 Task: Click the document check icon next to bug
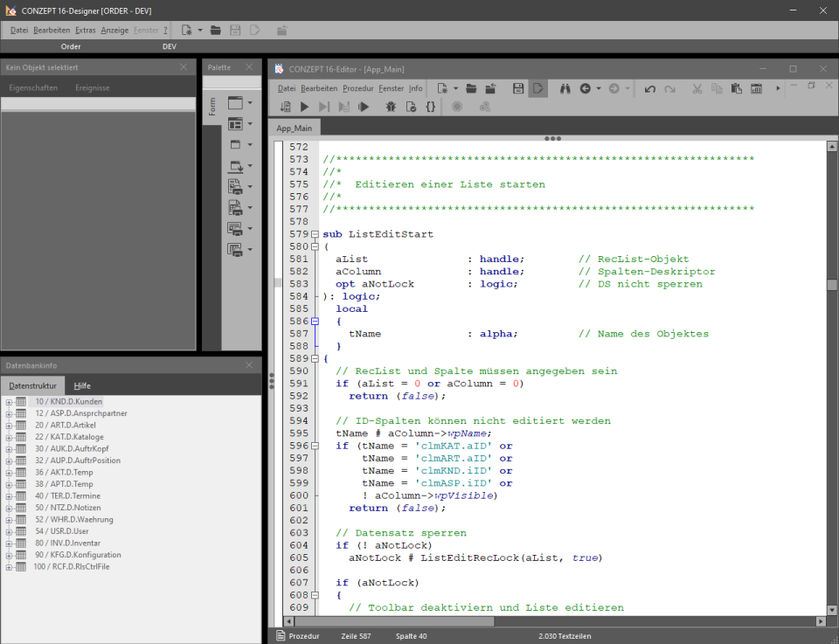(411, 107)
